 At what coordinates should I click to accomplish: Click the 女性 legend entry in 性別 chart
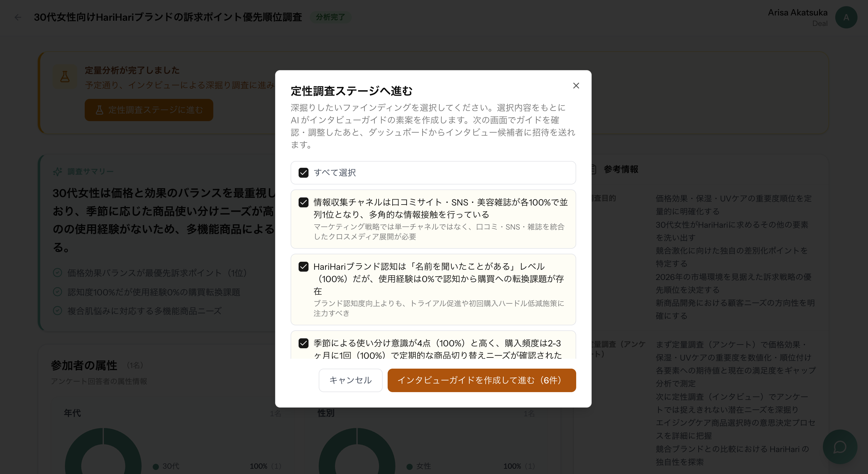[x=419, y=466]
